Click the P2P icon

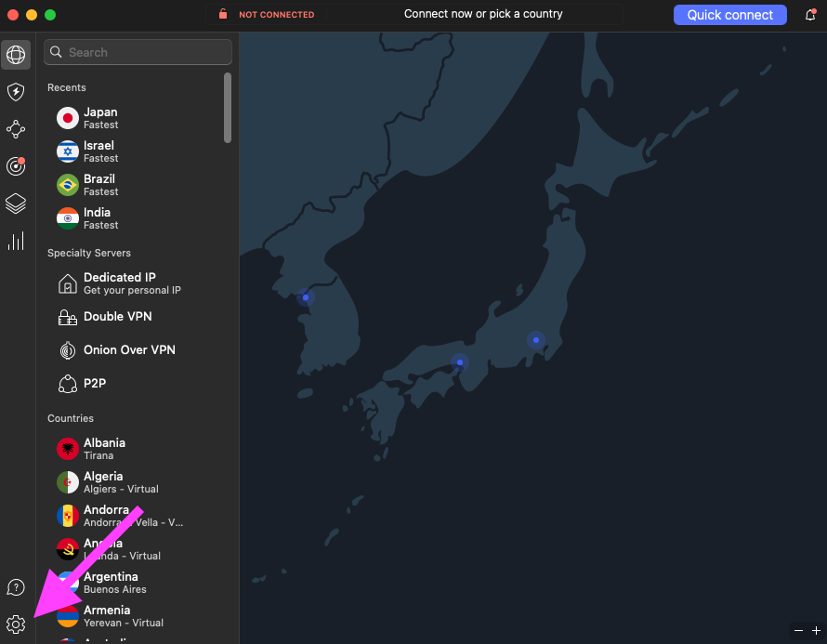68,384
